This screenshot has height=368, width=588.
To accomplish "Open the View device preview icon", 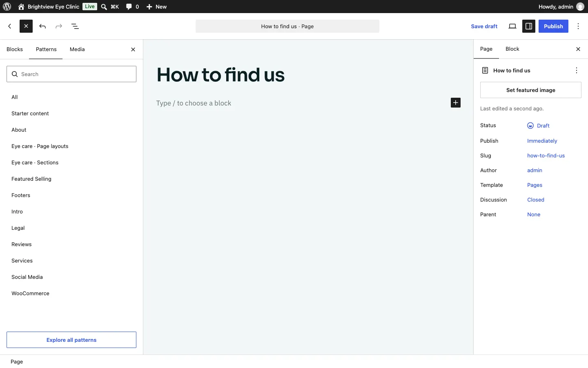I will click(x=512, y=26).
